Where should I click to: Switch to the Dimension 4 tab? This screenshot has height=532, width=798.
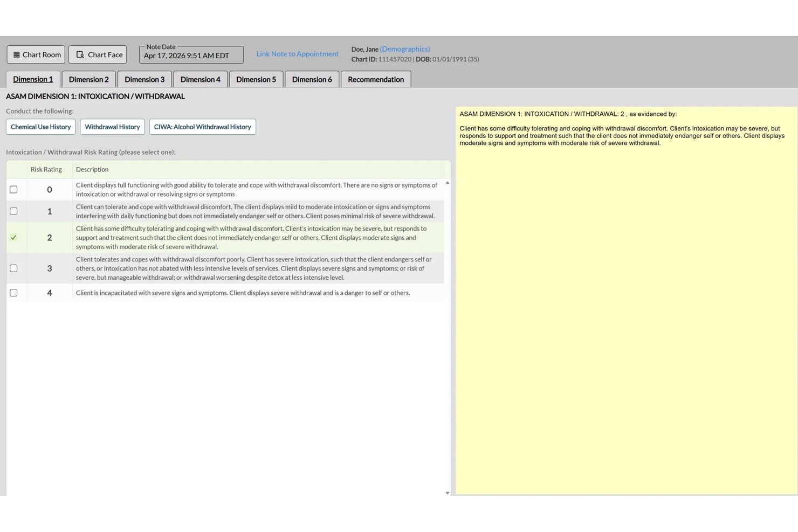[x=200, y=79]
